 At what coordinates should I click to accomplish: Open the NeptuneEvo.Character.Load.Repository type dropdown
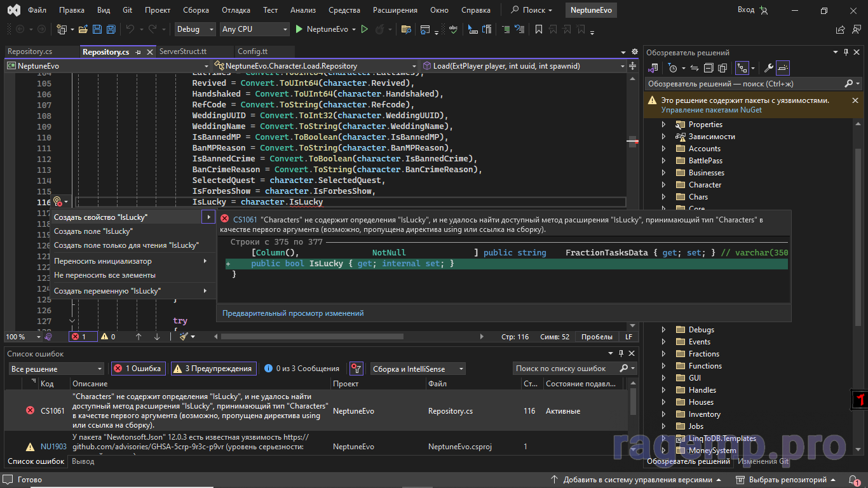pyautogui.click(x=316, y=66)
